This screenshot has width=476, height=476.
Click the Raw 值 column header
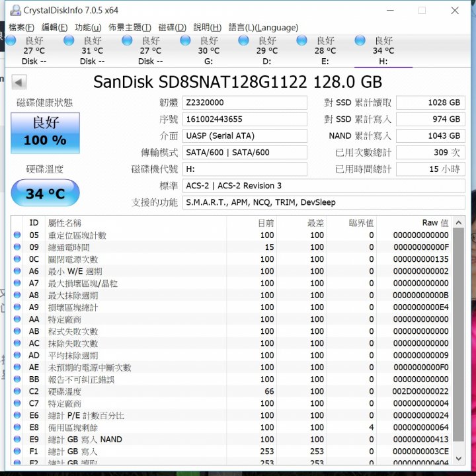pos(414,223)
